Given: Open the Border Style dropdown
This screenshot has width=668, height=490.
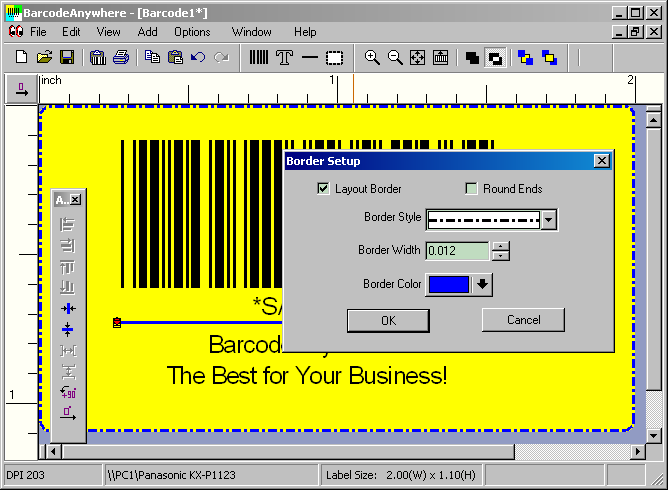Looking at the screenshot, I should (x=549, y=220).
